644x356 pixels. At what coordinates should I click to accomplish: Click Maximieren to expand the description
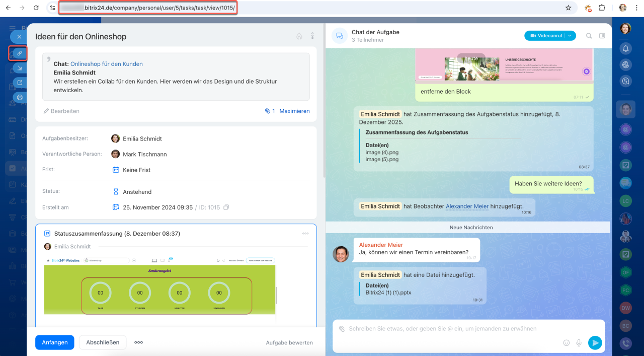[x=294, y=111]
